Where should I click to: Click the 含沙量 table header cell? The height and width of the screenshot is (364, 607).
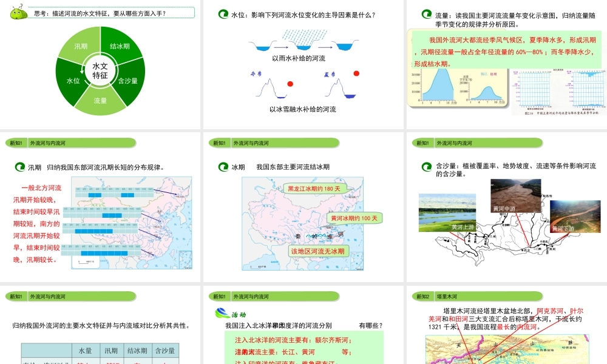tap(165, 351)
